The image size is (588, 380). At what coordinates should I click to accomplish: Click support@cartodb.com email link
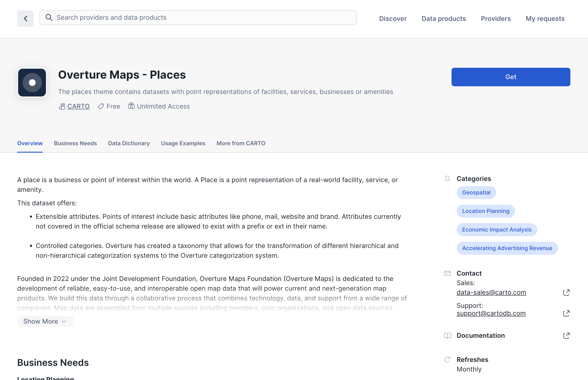coord(491,313)
